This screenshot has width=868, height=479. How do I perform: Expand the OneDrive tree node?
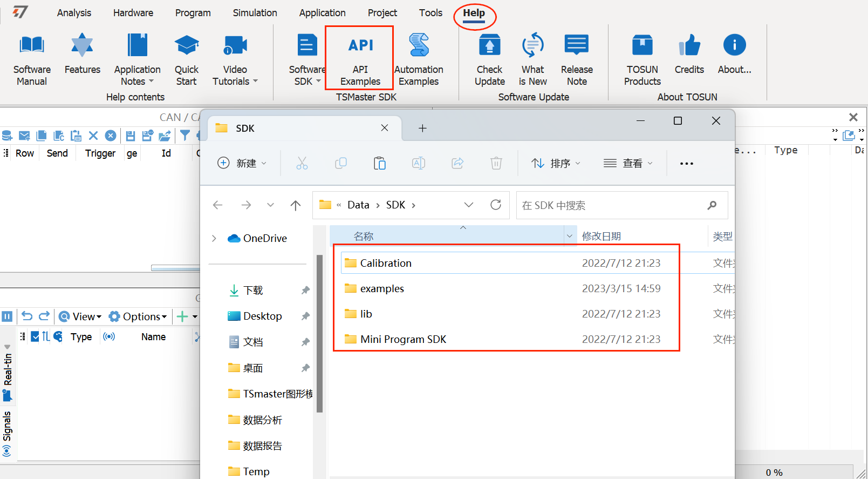tap(214, 238)
